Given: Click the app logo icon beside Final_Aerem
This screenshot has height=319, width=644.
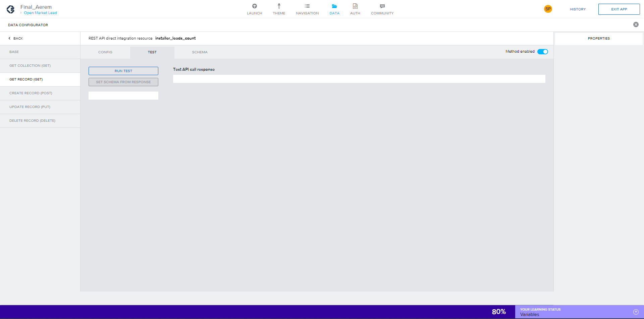Looking at the screenshot, I should click(11, 9).
